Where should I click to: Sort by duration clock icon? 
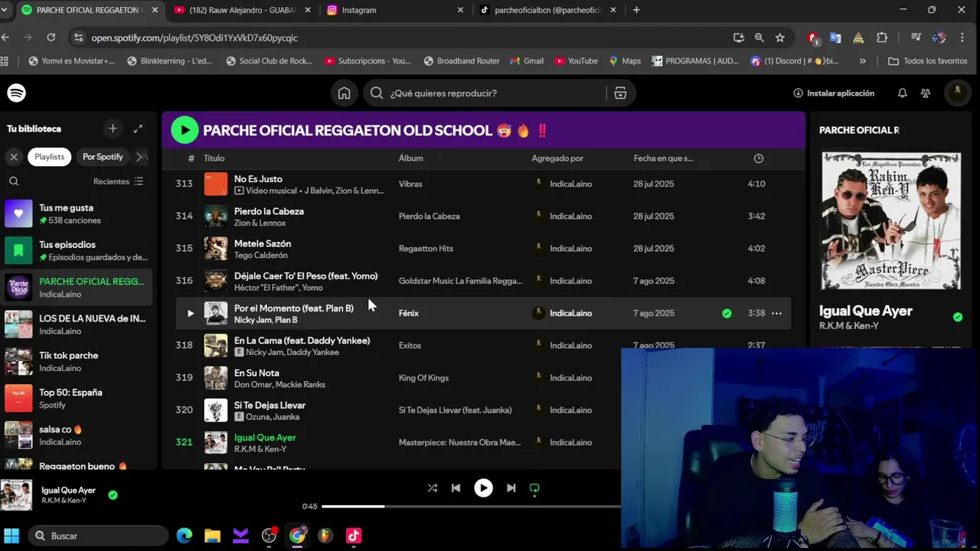pyautogui.click(x=758, y=158)
